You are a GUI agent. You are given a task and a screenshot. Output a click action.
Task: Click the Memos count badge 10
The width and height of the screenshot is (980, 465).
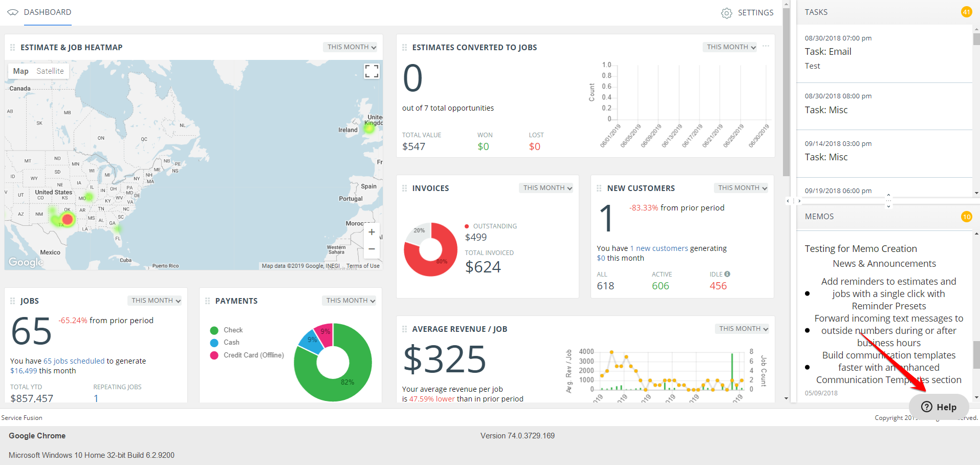[x=966, y=217]
